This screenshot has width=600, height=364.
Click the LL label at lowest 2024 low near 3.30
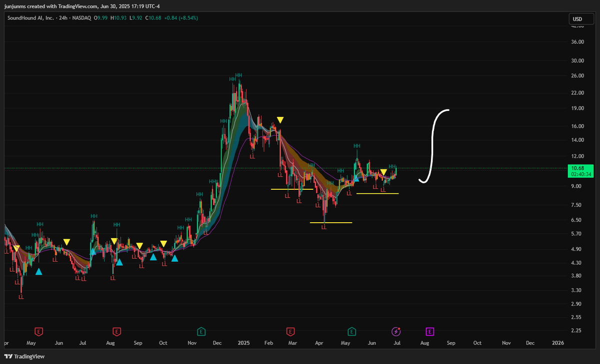click(x=21, y=297)
